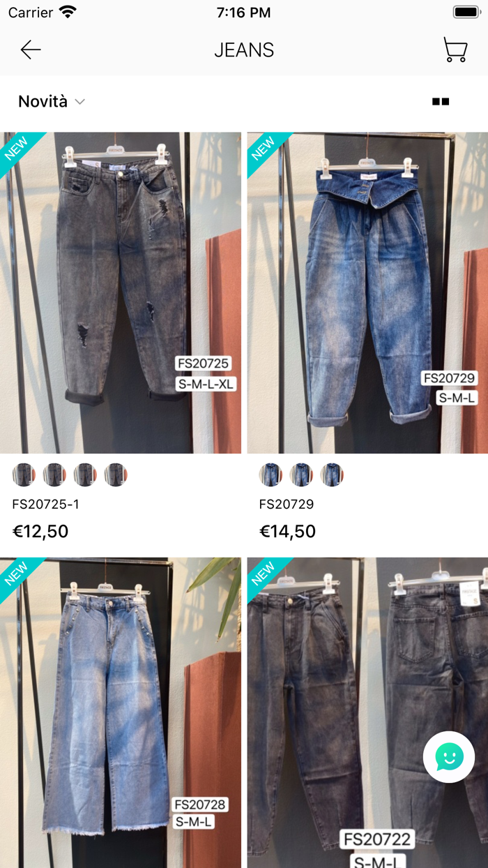This screenshot has width=488, height=868.
Task: Toggle the grid view layout icon
Action: pyautogui.click(x=441, y=101)
